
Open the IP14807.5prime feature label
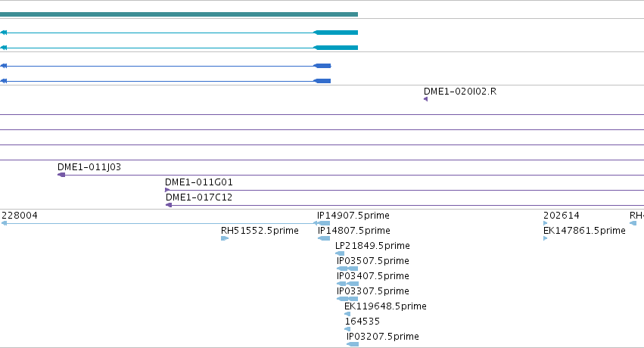pyautogui.click(x=354, y=231)
